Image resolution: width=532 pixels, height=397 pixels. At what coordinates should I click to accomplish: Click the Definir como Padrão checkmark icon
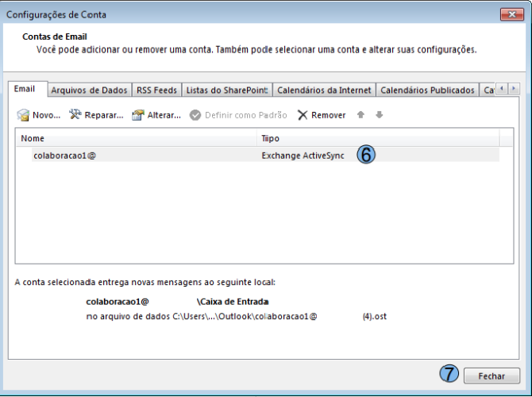point(195,115)
